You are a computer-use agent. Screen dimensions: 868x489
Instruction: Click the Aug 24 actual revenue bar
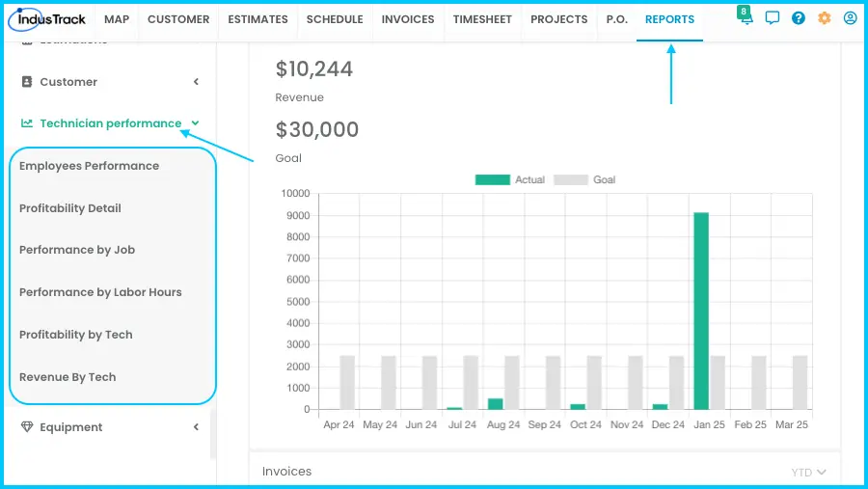point(496,404)
